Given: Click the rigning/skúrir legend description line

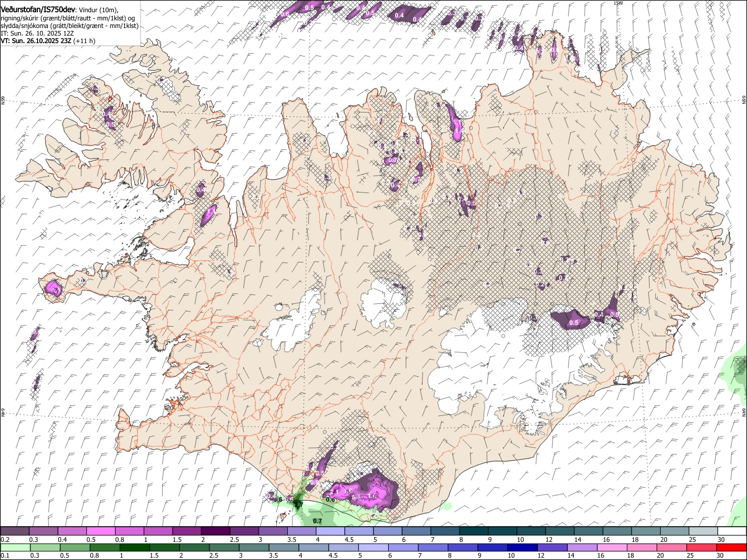Looking at the screenshot, I should pos(68,18).
